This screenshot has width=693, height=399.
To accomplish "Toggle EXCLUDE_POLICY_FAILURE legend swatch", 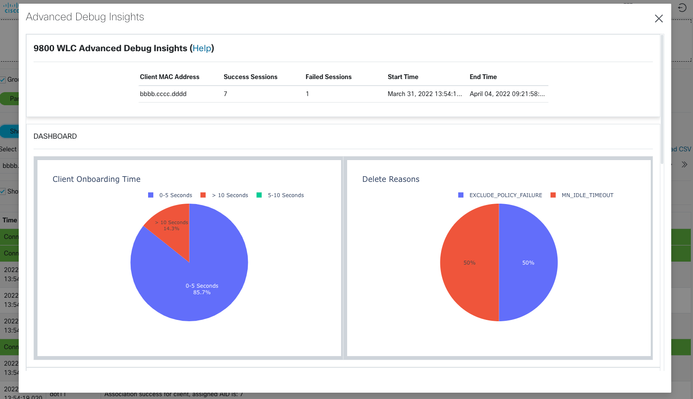I will click(461, 195).
